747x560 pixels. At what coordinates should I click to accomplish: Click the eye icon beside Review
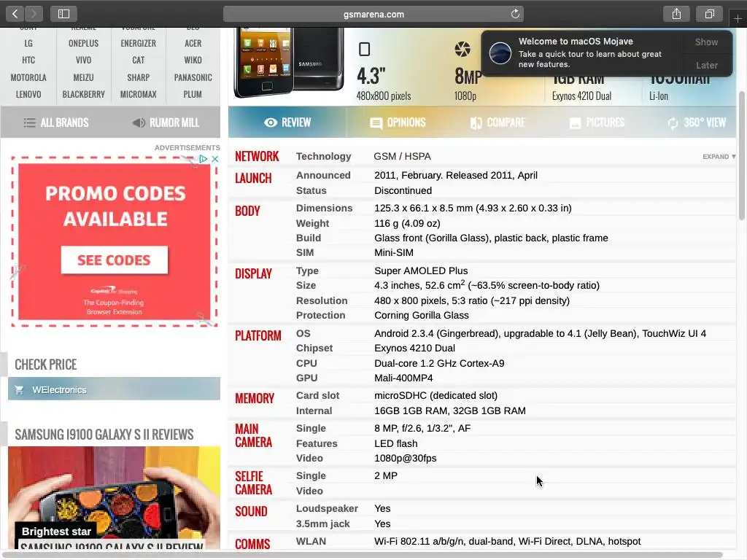(271, 122)
